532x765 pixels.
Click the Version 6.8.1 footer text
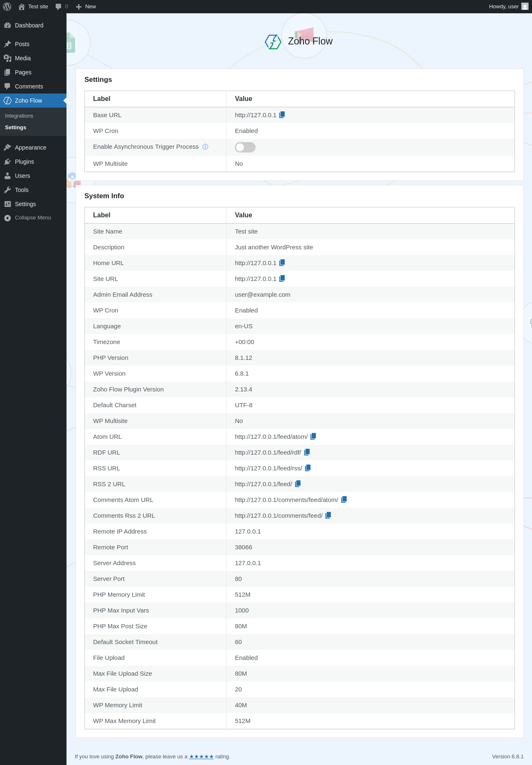point(508,757)
